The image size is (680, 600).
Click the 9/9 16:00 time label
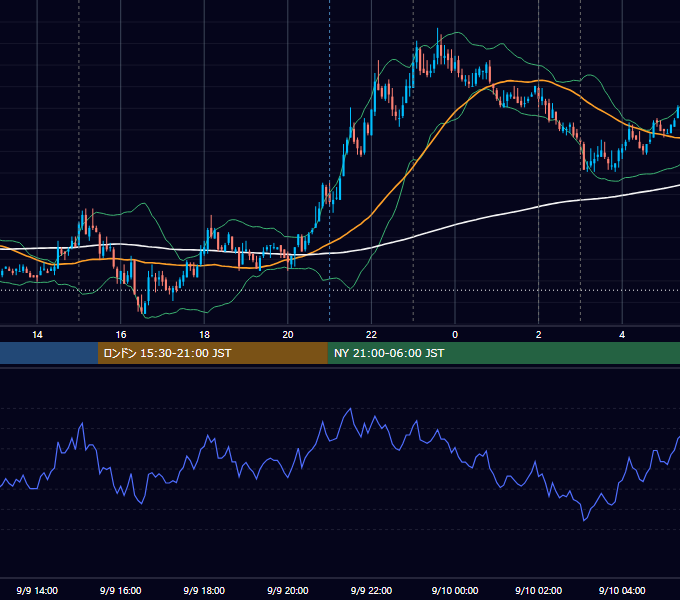121,590
